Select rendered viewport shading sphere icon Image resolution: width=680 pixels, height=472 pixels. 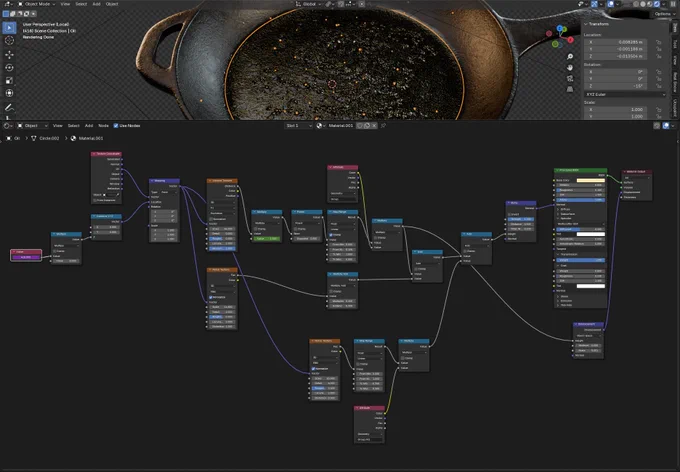point(657,4)
